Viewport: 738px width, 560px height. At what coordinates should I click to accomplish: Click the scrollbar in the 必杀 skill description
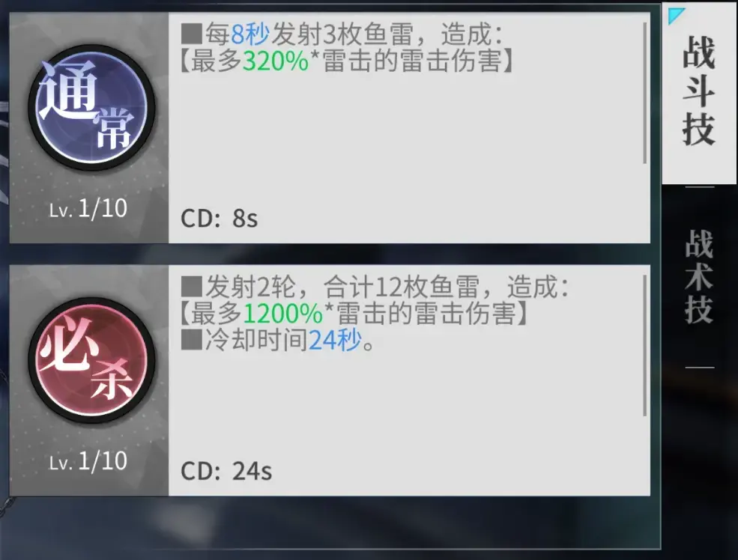pos(645,346)
